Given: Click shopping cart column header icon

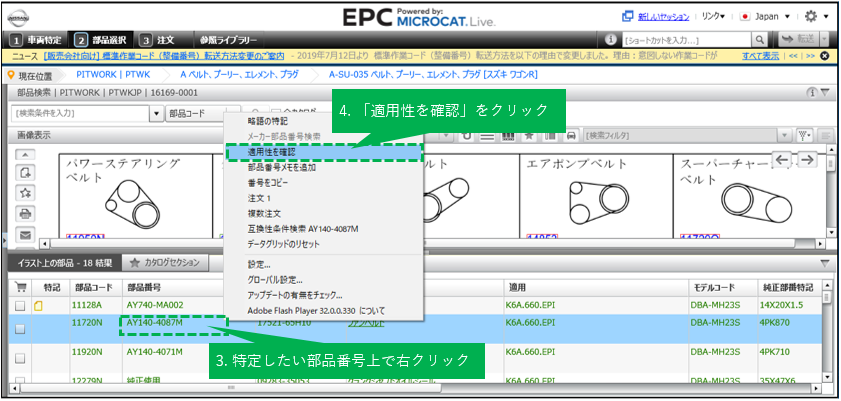Looking at the screenshot, I should click(x=20, y=287).
